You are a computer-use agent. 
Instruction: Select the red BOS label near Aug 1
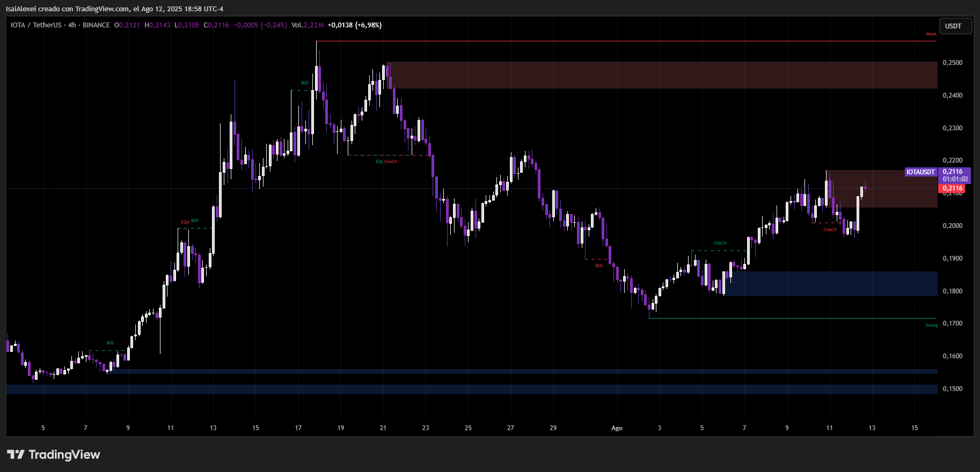599,266
